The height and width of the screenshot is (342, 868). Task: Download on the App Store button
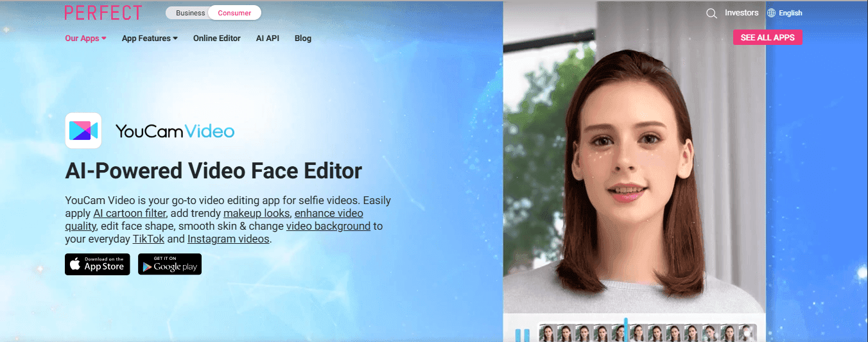[98, 264]
